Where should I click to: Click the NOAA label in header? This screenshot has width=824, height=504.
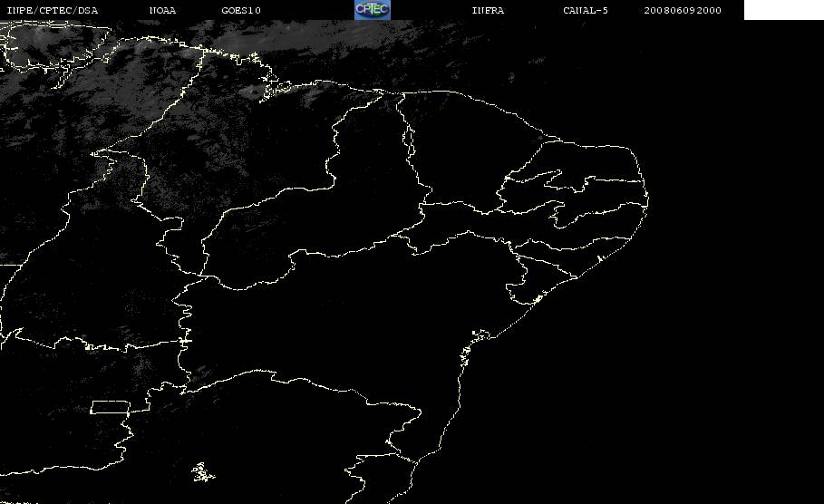(x=162, y=10)
